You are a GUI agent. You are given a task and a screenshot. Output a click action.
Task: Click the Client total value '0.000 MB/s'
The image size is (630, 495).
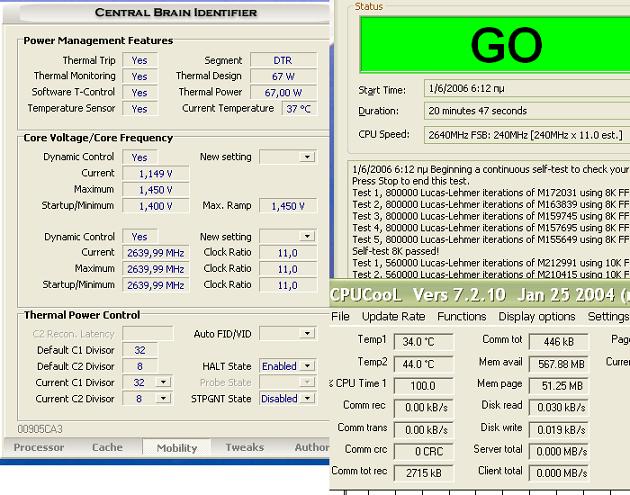click(558, 473)
